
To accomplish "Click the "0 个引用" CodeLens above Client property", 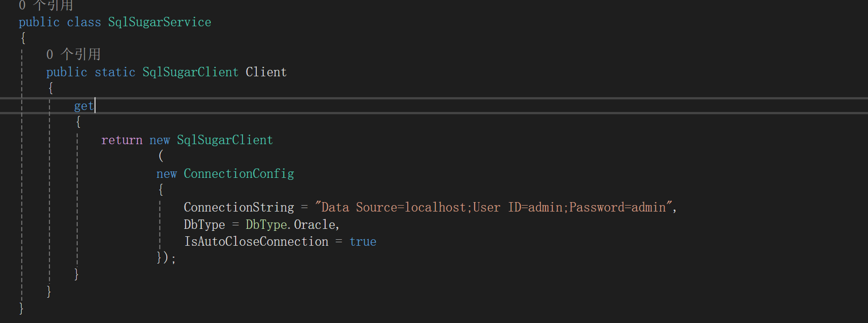I will pos(73,54).
